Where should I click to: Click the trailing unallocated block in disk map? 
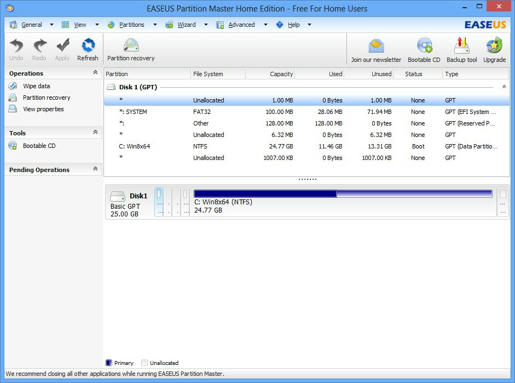(x=502, y=202)
